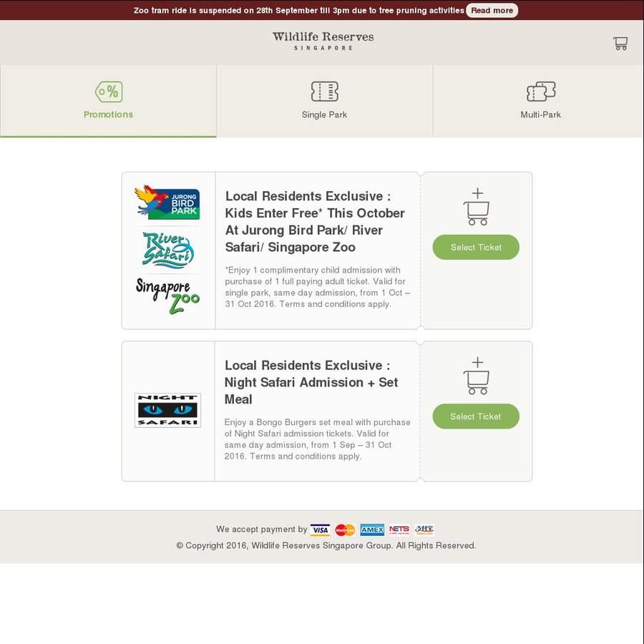Click the Jurong Bird Park logo
This screenshot has height=644, width=644.
167,202
